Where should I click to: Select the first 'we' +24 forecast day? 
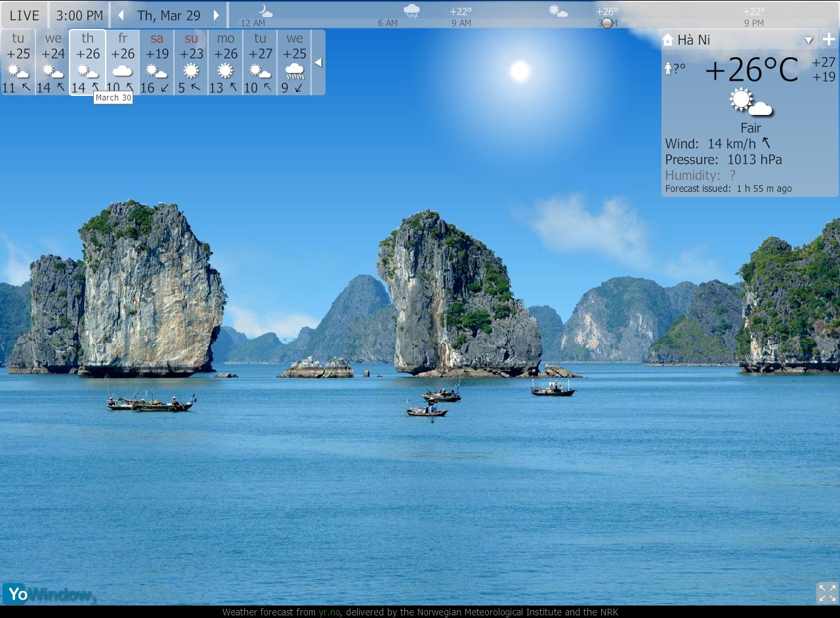click(52, 62)
